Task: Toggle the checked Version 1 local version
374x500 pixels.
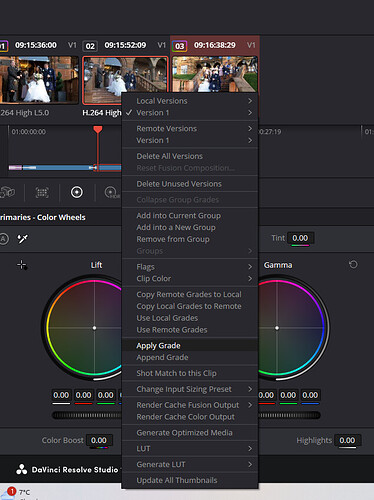Action: (x=190, y=113)
